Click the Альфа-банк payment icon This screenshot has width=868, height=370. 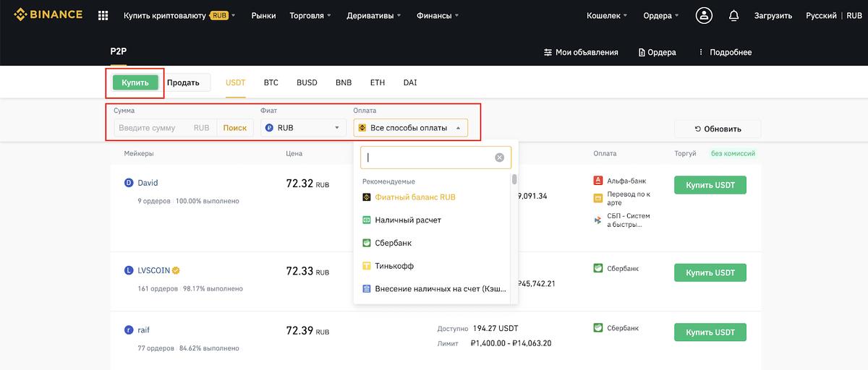coord(598,181)
